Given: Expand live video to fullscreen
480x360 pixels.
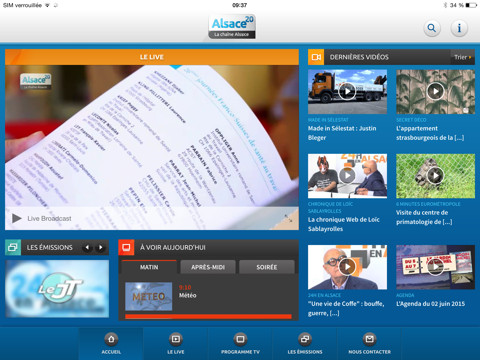Looking at the screenshot, I should 288,218.
